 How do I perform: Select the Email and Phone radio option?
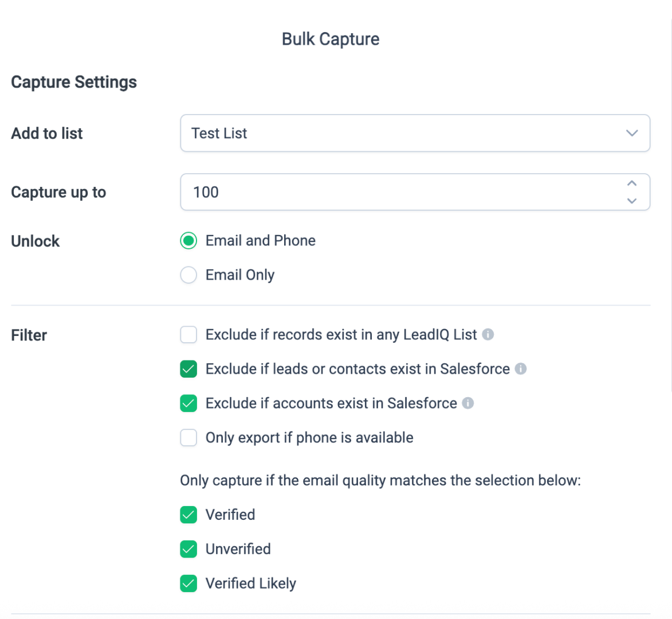point(188,241)
